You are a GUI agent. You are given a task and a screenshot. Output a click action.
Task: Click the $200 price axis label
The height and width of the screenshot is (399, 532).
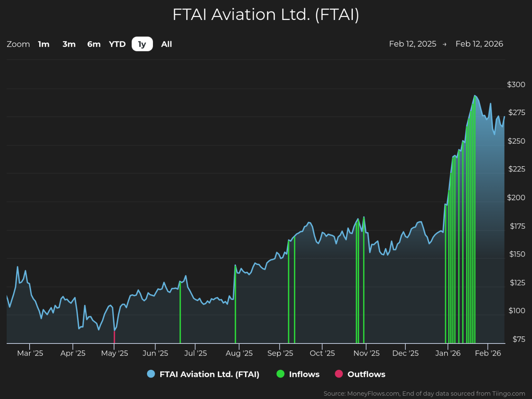click(x=516, y=198)
